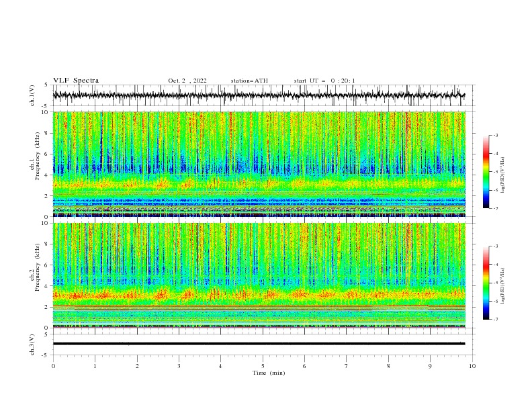Click time axis tick label "4"
The image size is (532, 411).
pyautogui.click(x=220, y=366)
